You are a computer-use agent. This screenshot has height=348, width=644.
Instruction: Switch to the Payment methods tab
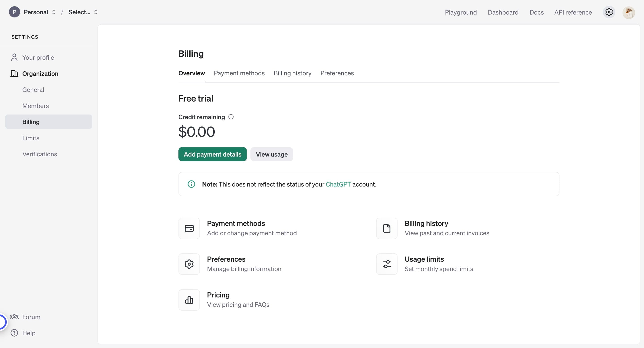[x=239, y=73]
